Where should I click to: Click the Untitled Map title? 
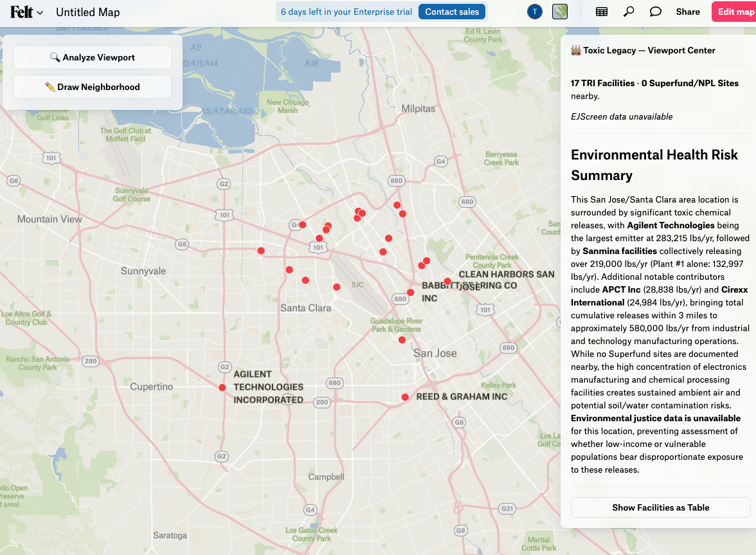tap(87, 12)
